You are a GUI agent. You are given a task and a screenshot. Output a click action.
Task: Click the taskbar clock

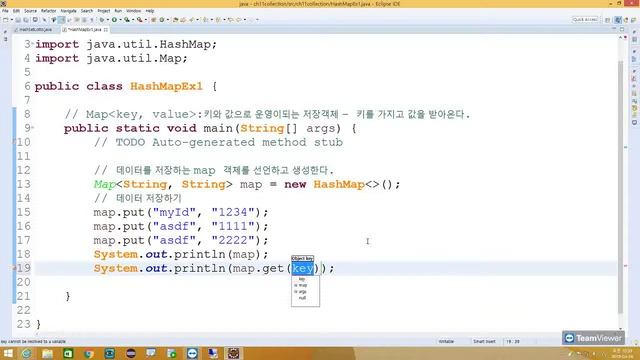[x=622, y=353]
